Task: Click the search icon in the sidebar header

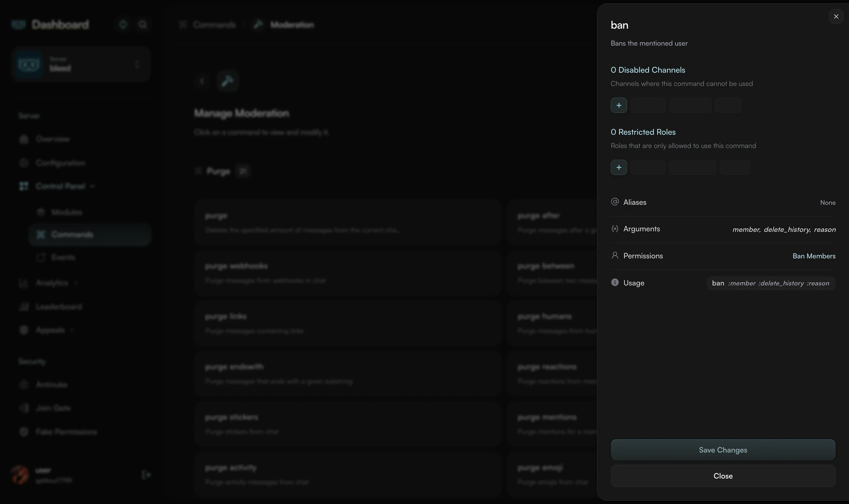Action: (142, 24)
